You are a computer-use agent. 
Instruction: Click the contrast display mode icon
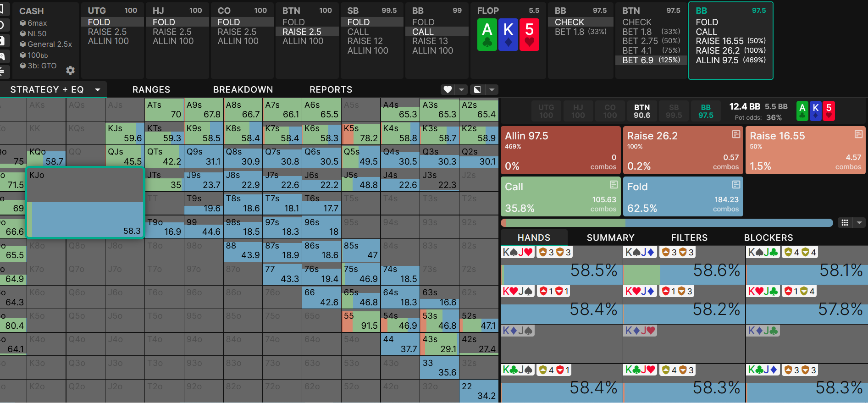coord(477,89)
